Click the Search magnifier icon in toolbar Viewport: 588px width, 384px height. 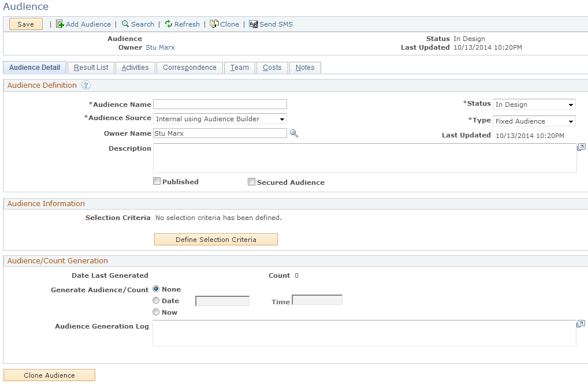point(125,24)
